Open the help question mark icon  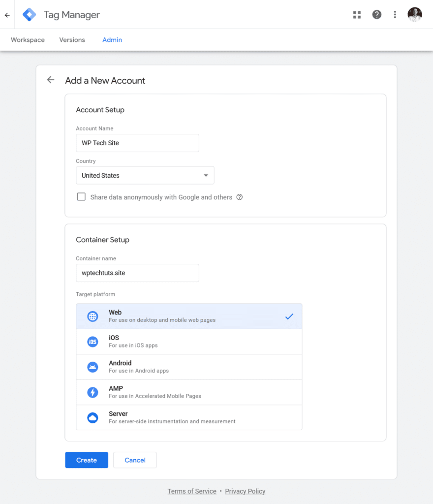coord(376,15)
